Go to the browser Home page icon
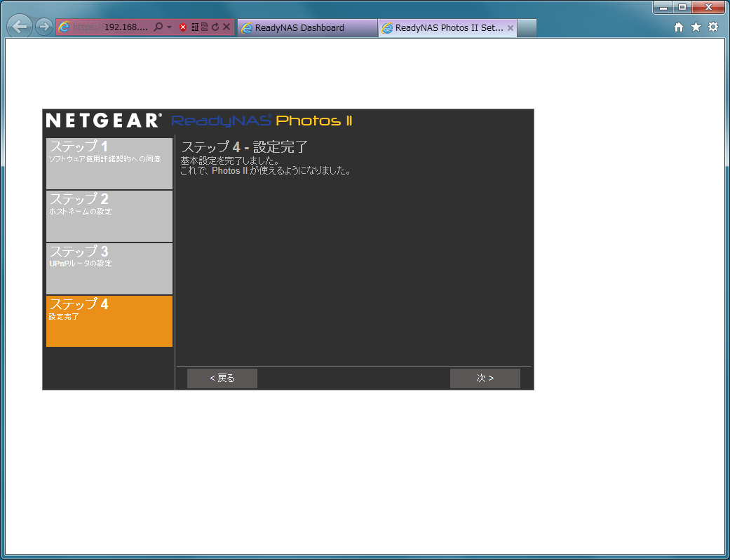 (x=678, y=27)
